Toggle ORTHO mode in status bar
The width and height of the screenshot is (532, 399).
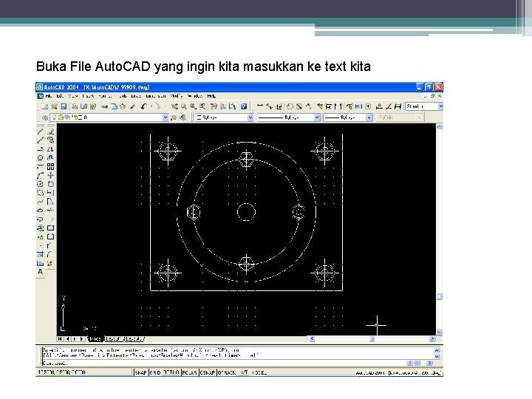tap(171, 372)
